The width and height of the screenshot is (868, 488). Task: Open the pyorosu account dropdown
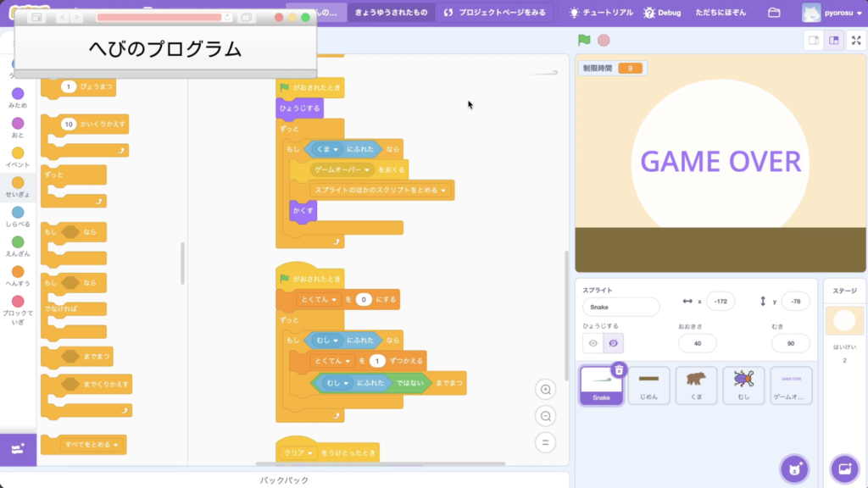[x=832, y=13]
